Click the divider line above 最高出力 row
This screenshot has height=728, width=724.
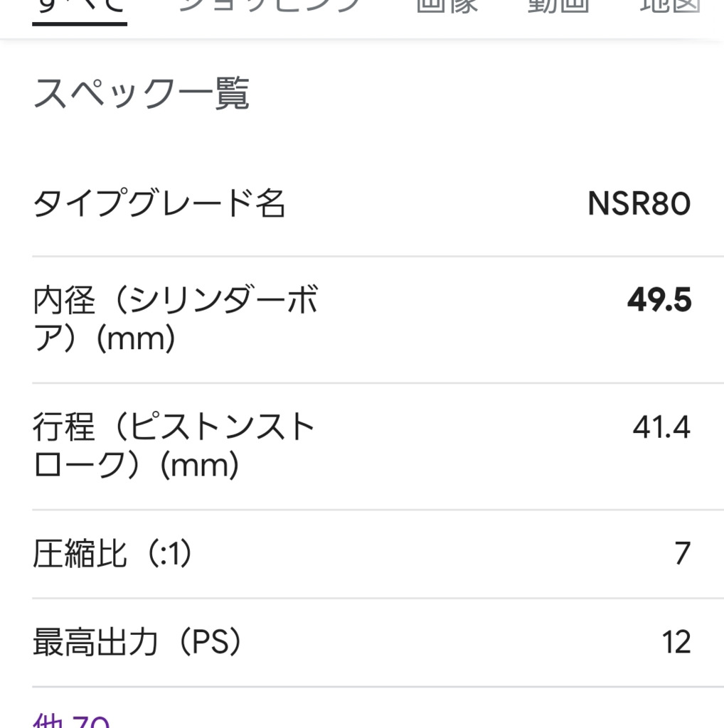[x=378, y=599]
